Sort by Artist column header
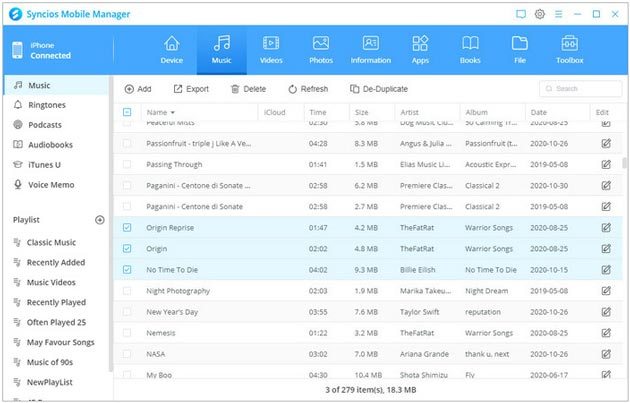This screenshot has height=403, width=630. 409,113
